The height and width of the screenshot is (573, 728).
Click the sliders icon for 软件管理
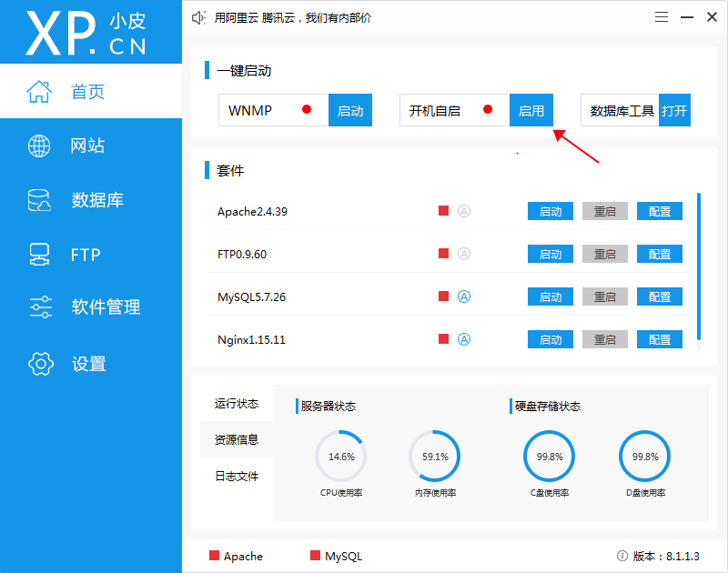[x=41, y=307]
